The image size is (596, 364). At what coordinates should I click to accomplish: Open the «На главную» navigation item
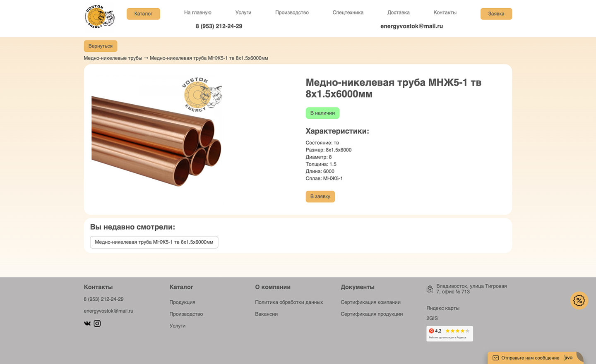(198, 12)
